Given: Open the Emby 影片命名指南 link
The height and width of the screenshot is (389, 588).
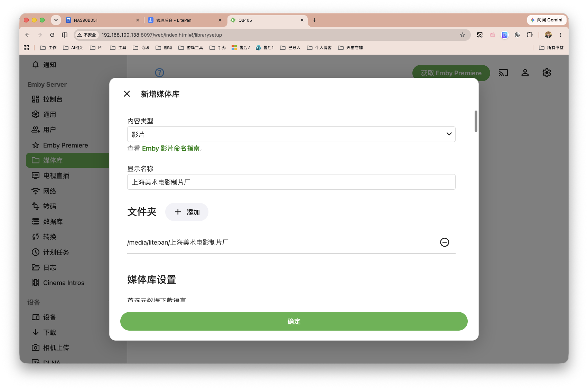Looking at the screenshot, I should [x=171, y=149].
